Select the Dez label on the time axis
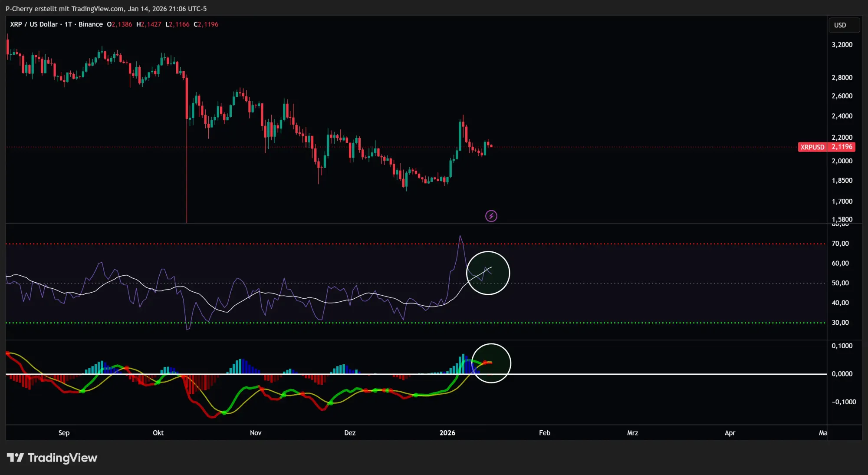This screenshot has height=475, width=868. pyautogui.click(x=350, y=433)
